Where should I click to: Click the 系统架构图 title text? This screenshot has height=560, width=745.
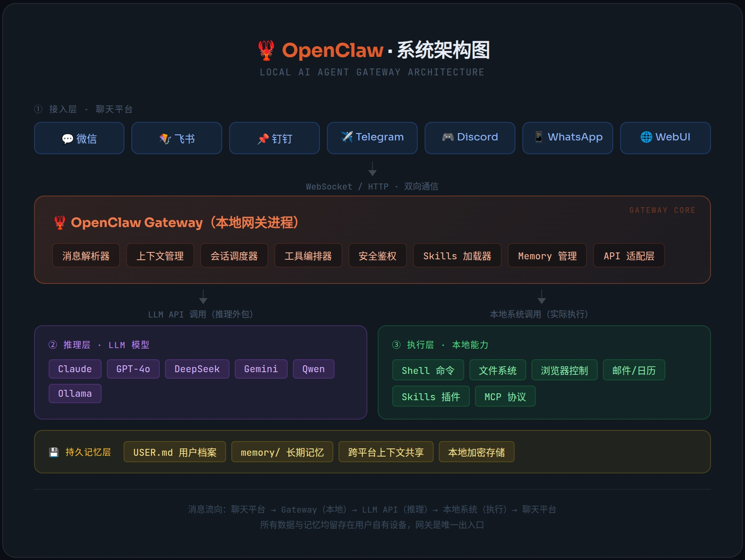[443, 50]
